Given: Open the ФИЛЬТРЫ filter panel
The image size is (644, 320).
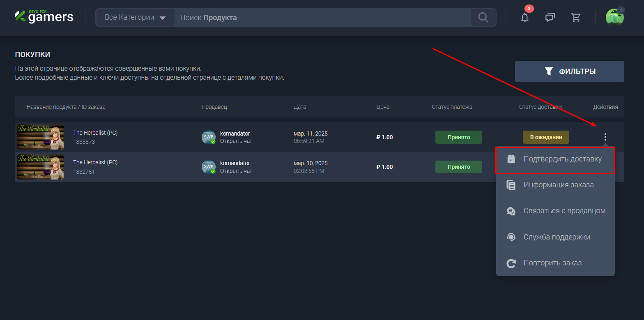Looking at the screenshot, I should point(569,71).
